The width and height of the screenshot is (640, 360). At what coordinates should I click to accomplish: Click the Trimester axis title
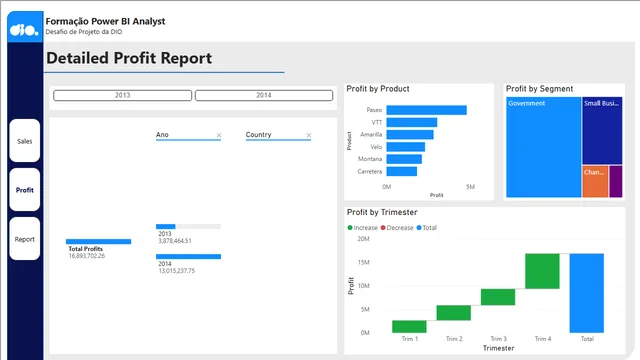498,348
